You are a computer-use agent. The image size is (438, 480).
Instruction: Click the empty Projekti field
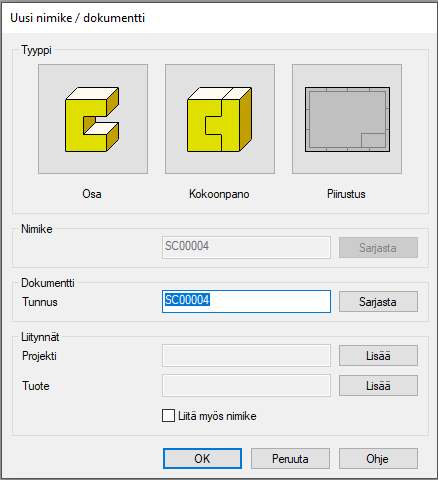pos(246,356)
